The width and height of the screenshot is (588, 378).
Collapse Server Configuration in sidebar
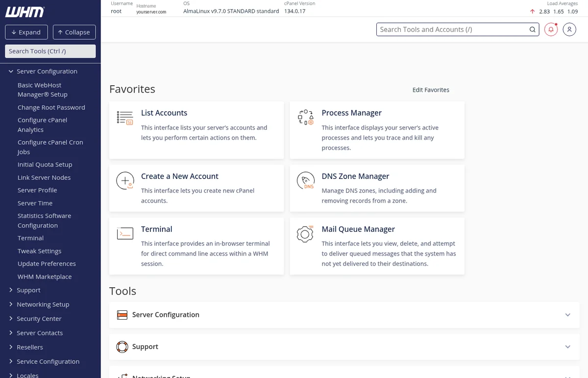coord(11,71)
